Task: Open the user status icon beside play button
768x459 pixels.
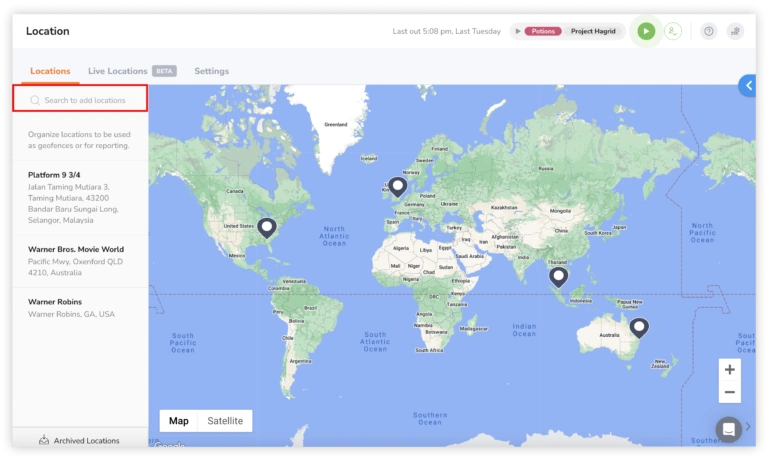Action: tap(673, 31)
